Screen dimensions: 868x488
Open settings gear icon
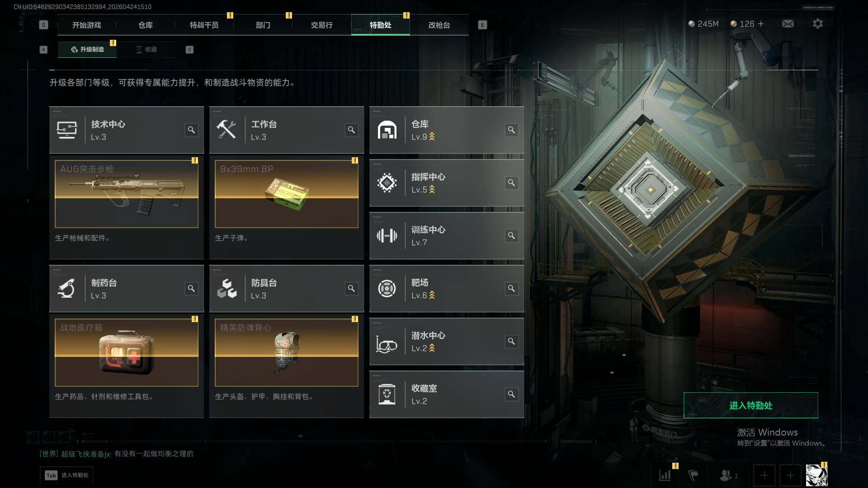pos(818,23)
